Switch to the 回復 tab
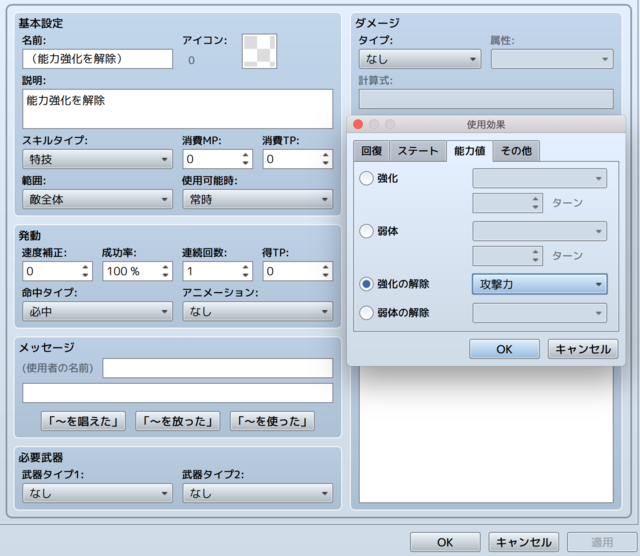The height and width of the screenshot is (556, 640). [x=371, y=151]
